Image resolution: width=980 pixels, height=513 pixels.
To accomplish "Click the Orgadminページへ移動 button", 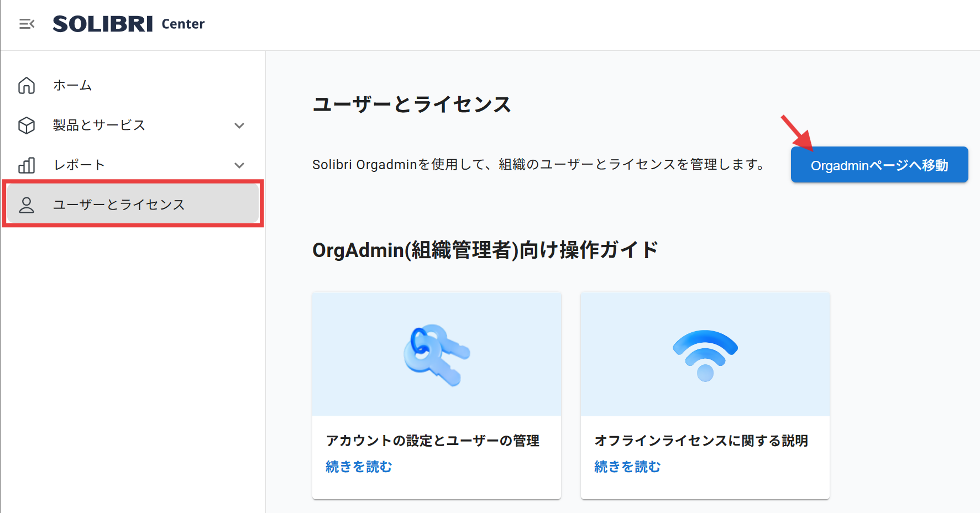I will click(x=879, y=165).
